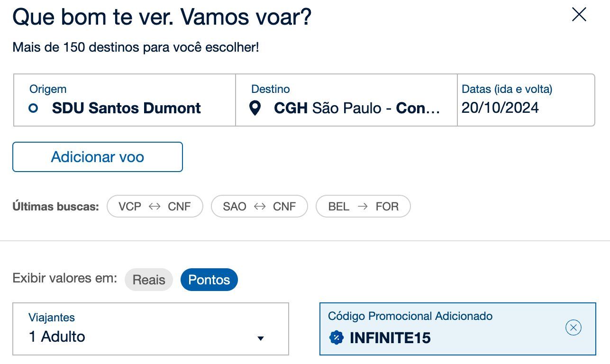Show values in Pontos
Screen dimensions: 610x364
coord(209,280)
